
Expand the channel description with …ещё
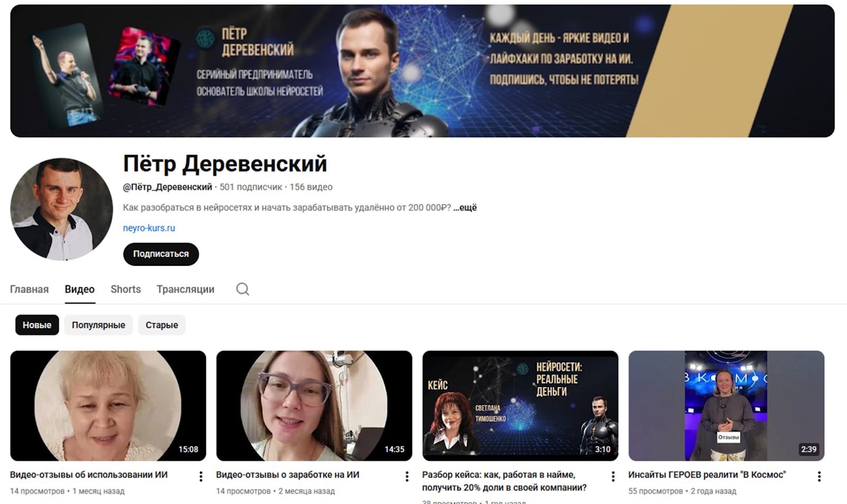pyautogui.click(x=465, y=208)
